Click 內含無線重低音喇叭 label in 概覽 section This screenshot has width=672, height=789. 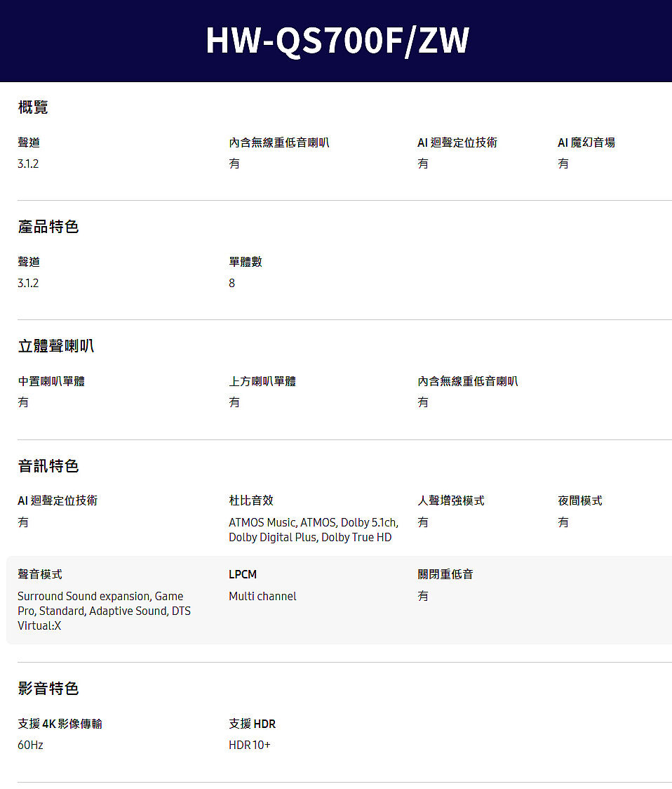click(279, 142)
